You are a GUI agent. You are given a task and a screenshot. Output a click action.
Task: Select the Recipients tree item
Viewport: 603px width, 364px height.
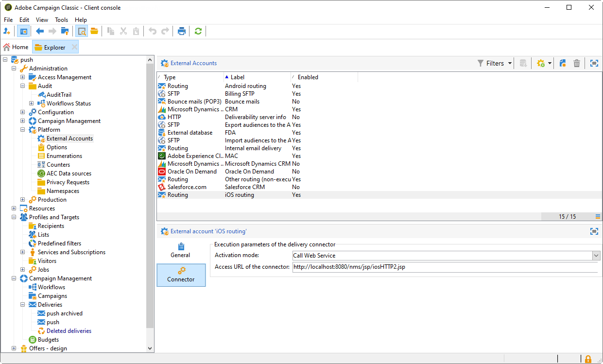point(51,226)
